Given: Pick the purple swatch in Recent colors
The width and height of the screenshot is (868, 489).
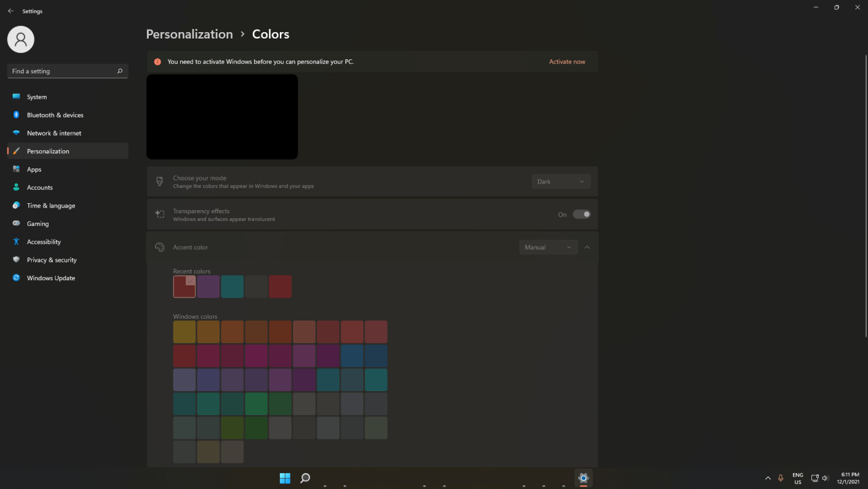Looking at the screenshot, I should 208,286.
